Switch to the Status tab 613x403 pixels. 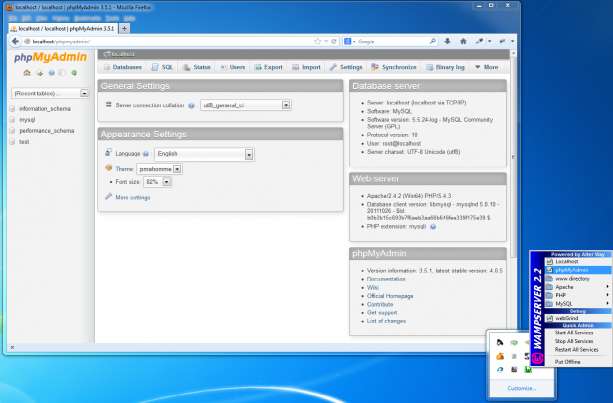[197, 67]
